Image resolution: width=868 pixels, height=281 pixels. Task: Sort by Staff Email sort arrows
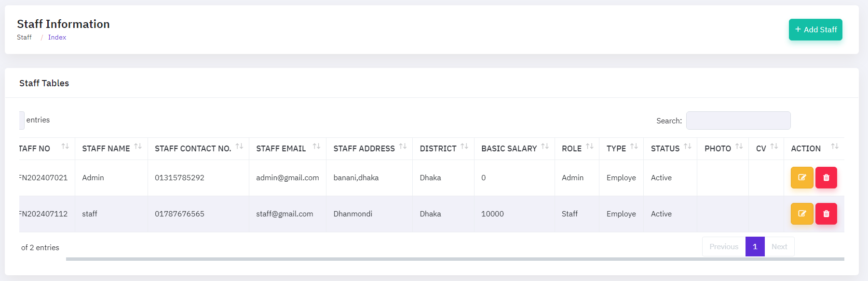click(x=316, y=147)
